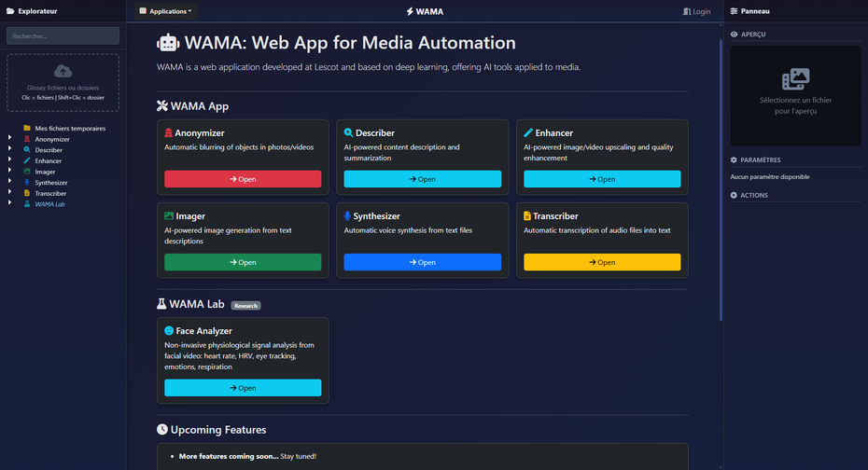Image resolution: width=868 pixels, height=470 pixels.
Task: Click the Transcriber document icon in the sidebar
Action: [x=27, y=193]
